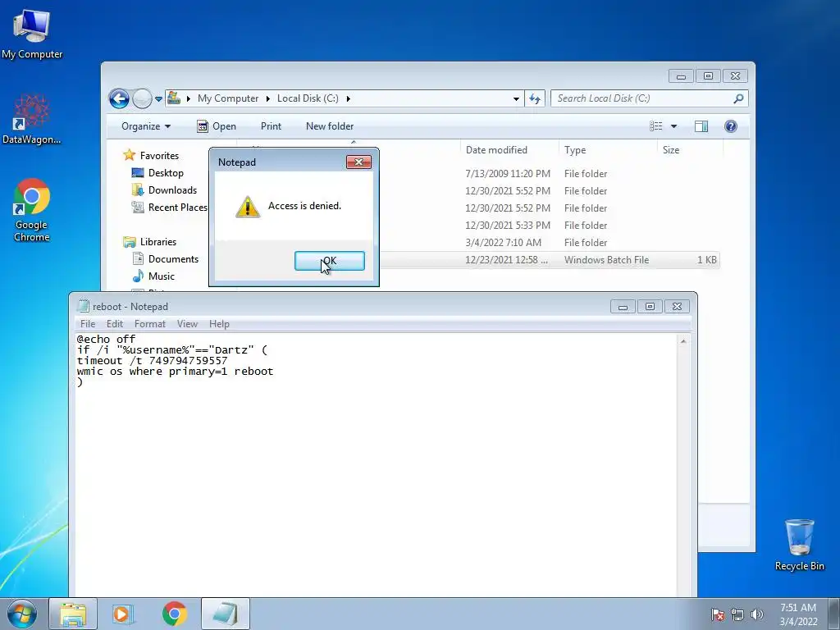
Task: Click the Windows Media Player taskbar icon
Action: [x=123, y=614]
